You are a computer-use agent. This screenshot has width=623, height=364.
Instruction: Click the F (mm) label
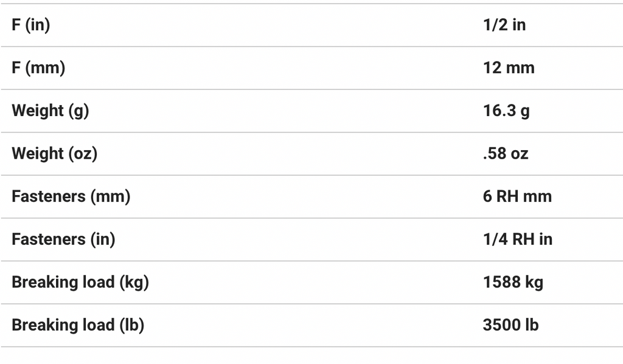click(x=38, y=68)
